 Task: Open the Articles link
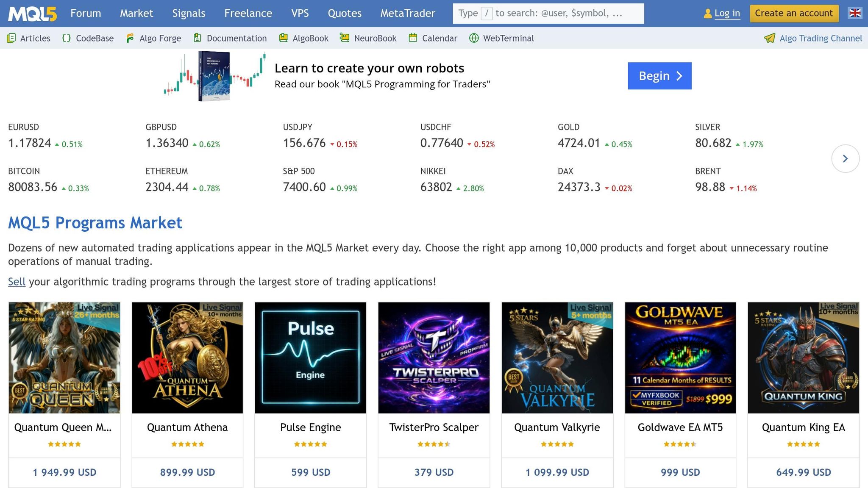(x=35, y=38)
